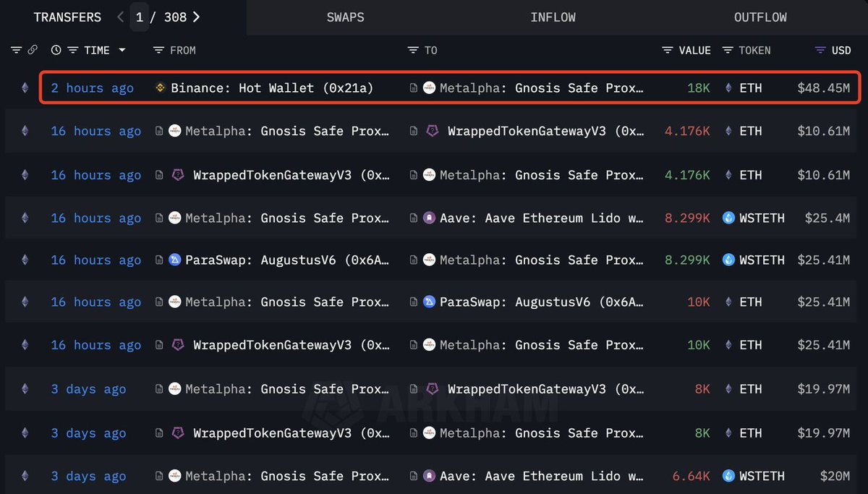Image resolution: width=868 pixels, height=494 pixels.
Task: Click the red 10K value sent to ParaSwap
Action: 698,302
